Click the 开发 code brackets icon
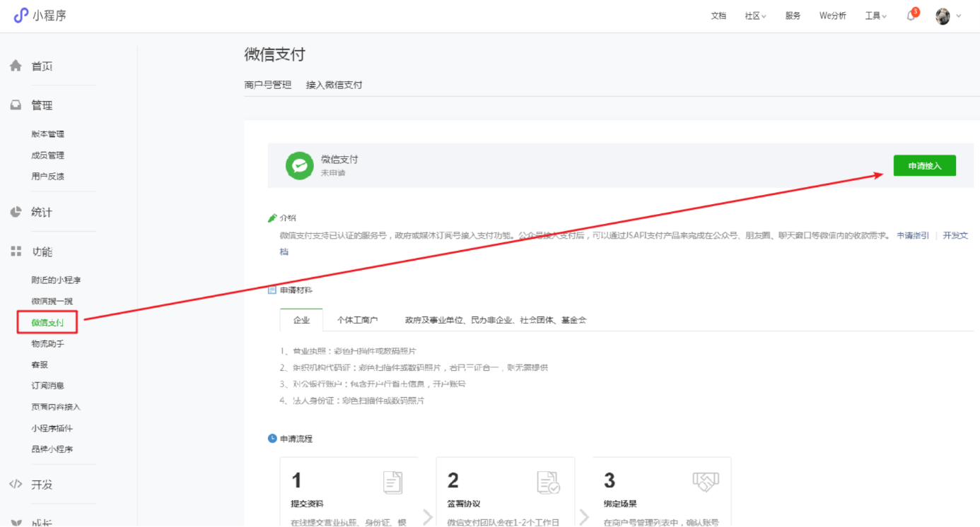Viewport: 980px width, 527px height. point(16,485)
